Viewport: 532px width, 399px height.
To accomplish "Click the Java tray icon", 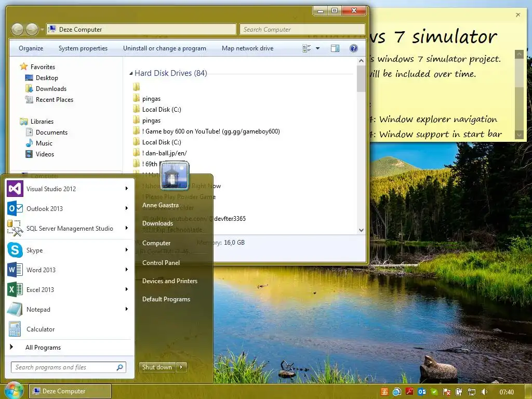I will pos(384,392).
